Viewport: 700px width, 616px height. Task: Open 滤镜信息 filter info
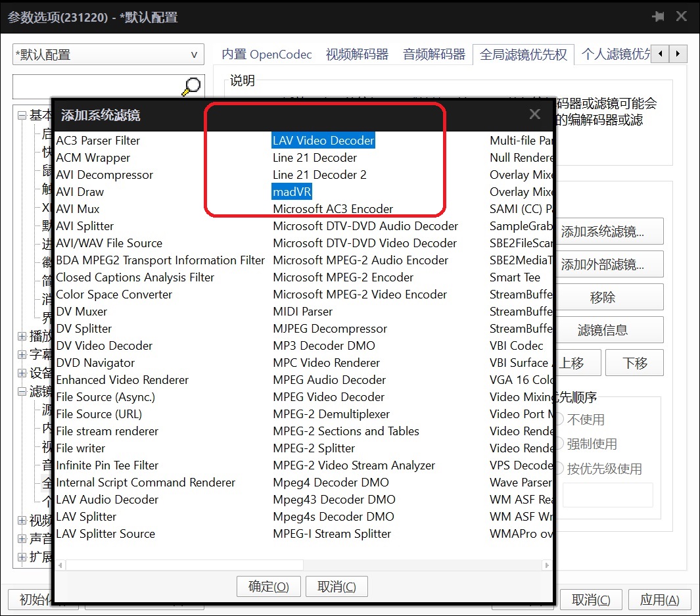click(609, 330)
